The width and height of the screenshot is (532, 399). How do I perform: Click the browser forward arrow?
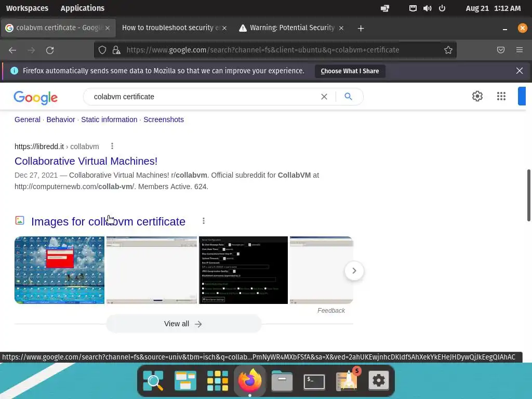[x=31, y=50]
